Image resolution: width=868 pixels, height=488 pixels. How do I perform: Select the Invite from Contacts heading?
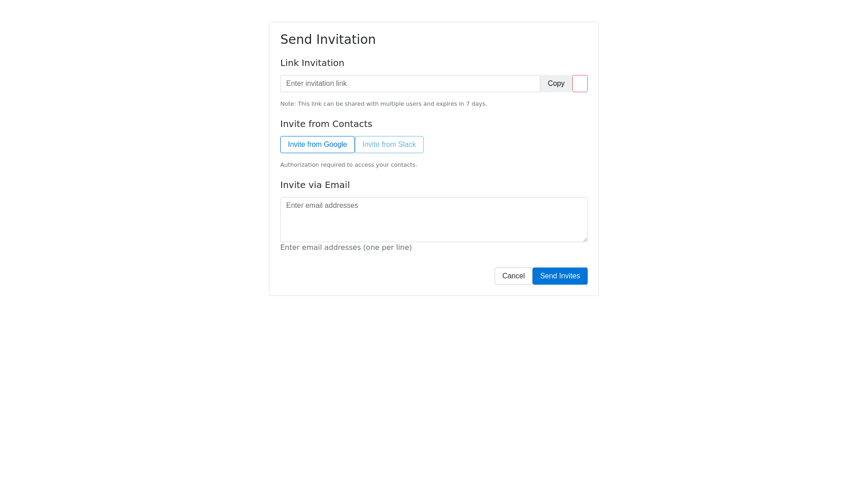pyautogui.click(x=326, y=124)
